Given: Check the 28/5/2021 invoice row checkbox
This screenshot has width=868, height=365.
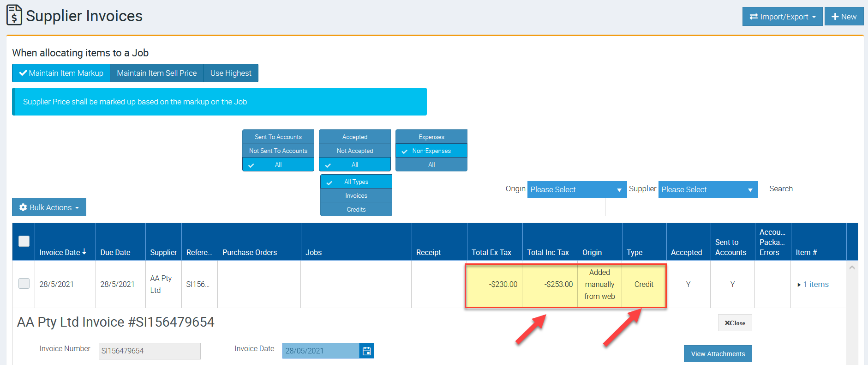Looking at the screenshot, I should click(x=24, y=284).
